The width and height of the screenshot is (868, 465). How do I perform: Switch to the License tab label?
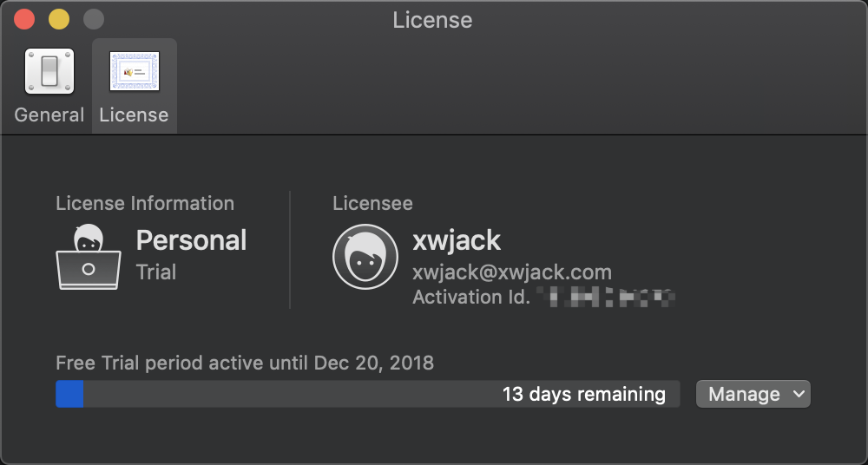point(134,115)
